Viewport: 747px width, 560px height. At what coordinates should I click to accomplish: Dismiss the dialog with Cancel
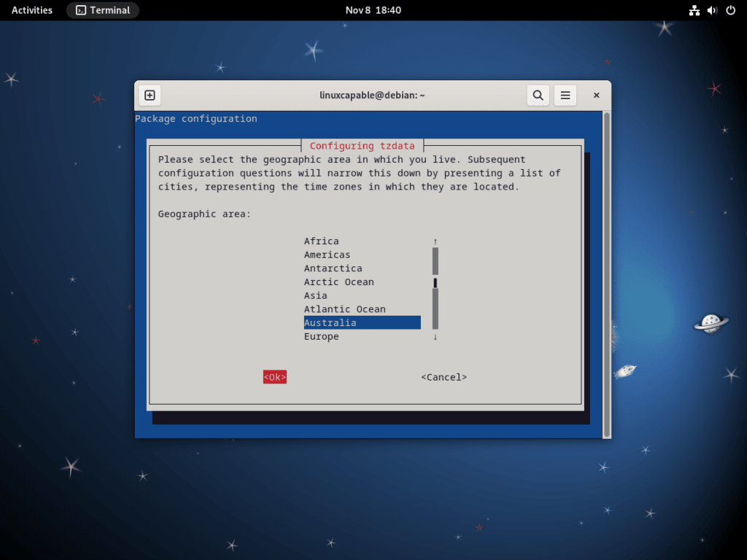tap(444, 377)
